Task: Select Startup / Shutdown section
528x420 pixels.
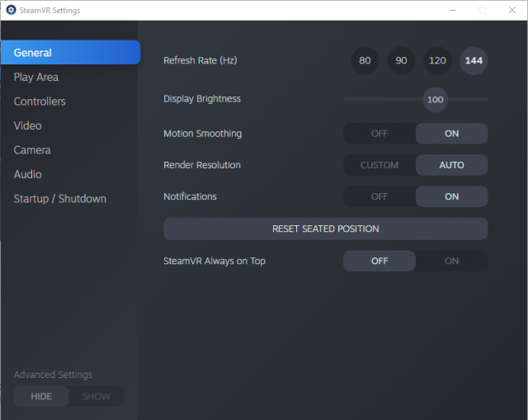Action: 59,199
